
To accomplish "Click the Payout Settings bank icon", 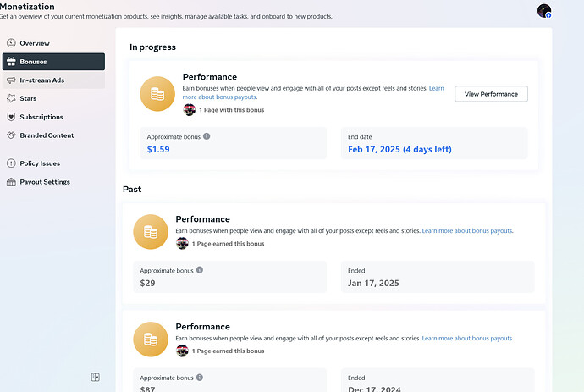I will [x=11, y=182].
